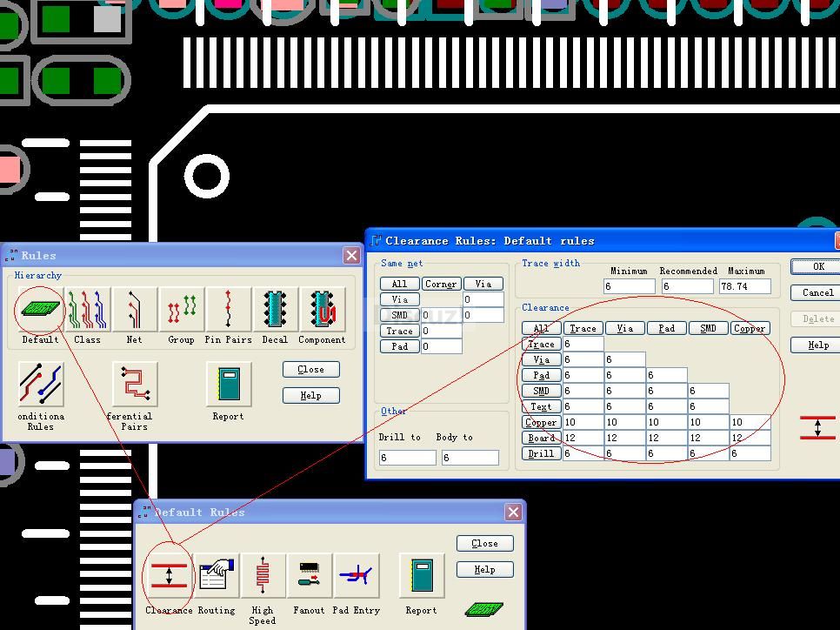Open the Differential Pairs icon
Screen dimensions: 840x630
[x=135, y=384]
